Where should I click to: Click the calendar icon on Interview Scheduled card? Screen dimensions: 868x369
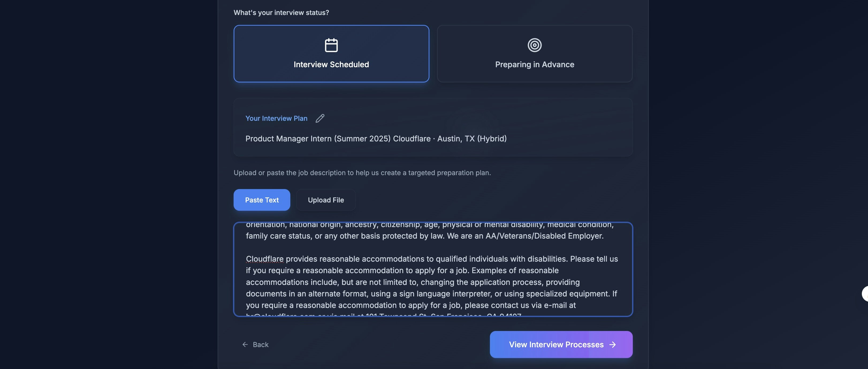point(331,44)
